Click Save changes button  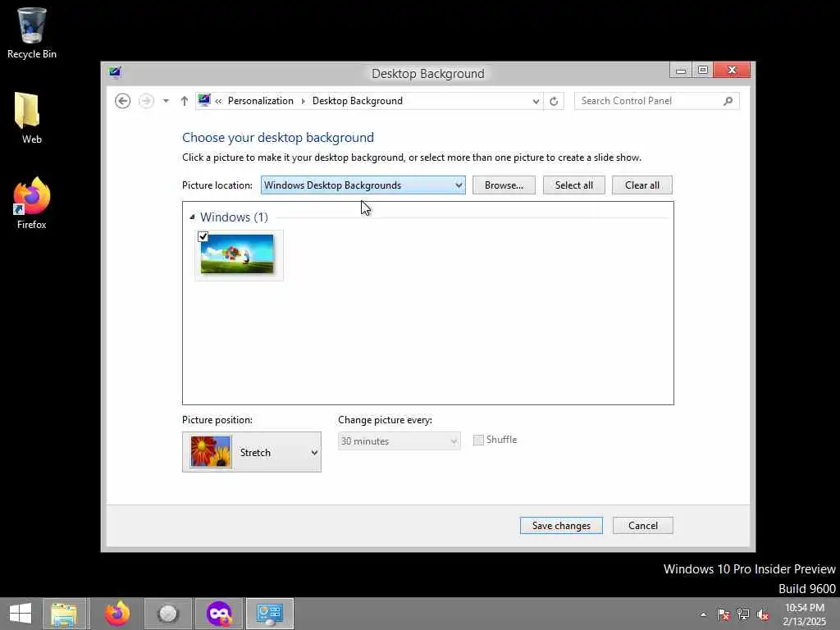point(561,526)
